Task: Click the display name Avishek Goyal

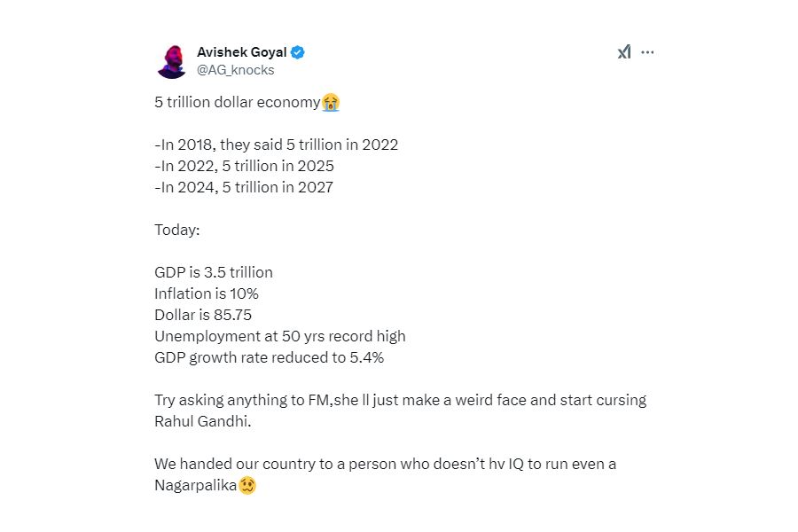Action: point(241,52)
